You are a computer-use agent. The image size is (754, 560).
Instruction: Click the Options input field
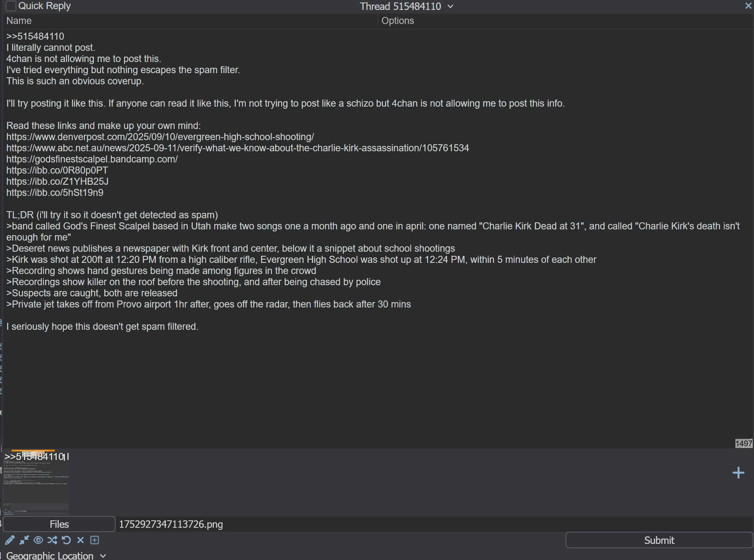(565, 21)
